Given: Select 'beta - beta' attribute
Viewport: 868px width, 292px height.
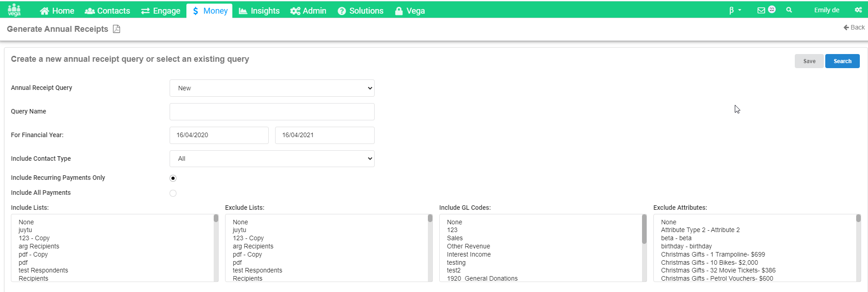Looking at the screenshot, I should [676, 238].
